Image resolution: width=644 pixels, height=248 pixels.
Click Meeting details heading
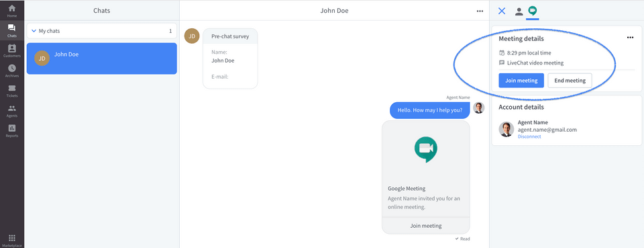point(521,39)
